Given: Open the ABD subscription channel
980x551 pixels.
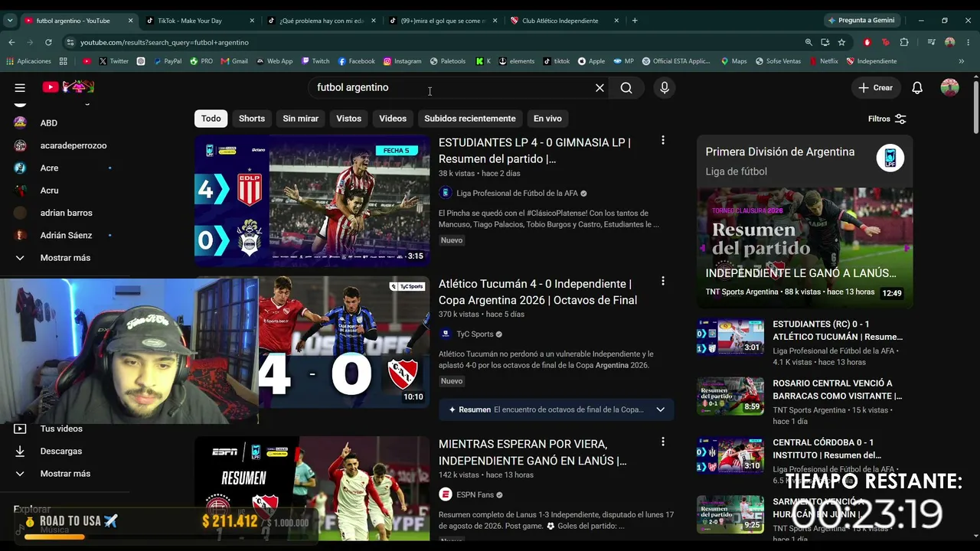Looking at the screenshot, I should coord(49,123).
